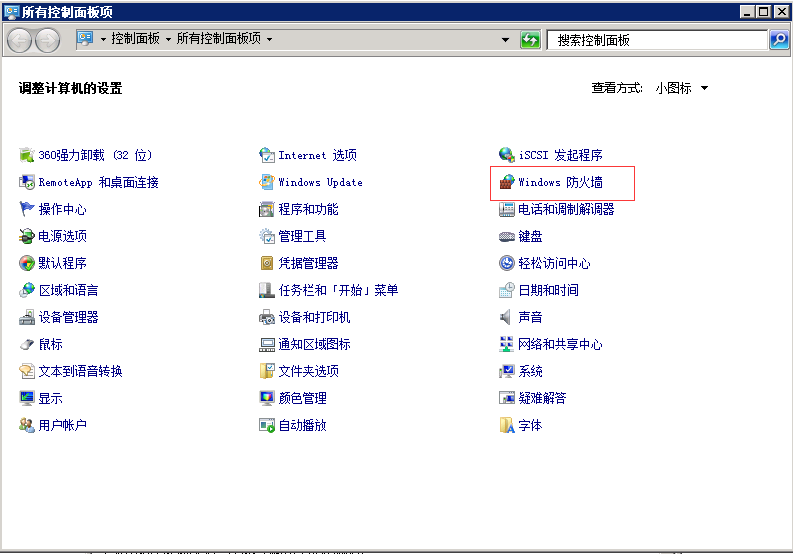Open the 声音 sound speaker icon
Viewport: 793px width, 554px height.
click(x=507, y=317)
